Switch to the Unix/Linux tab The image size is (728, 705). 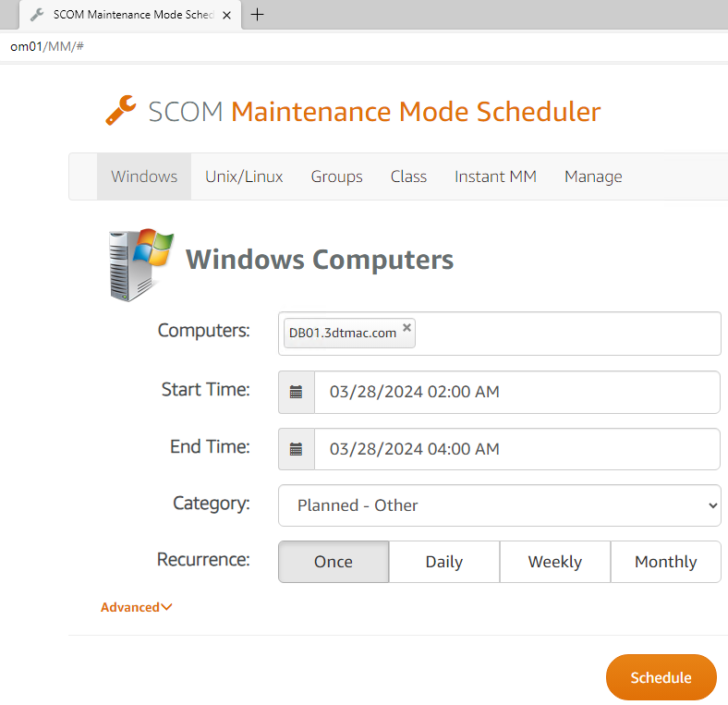(x=244, y=176)
